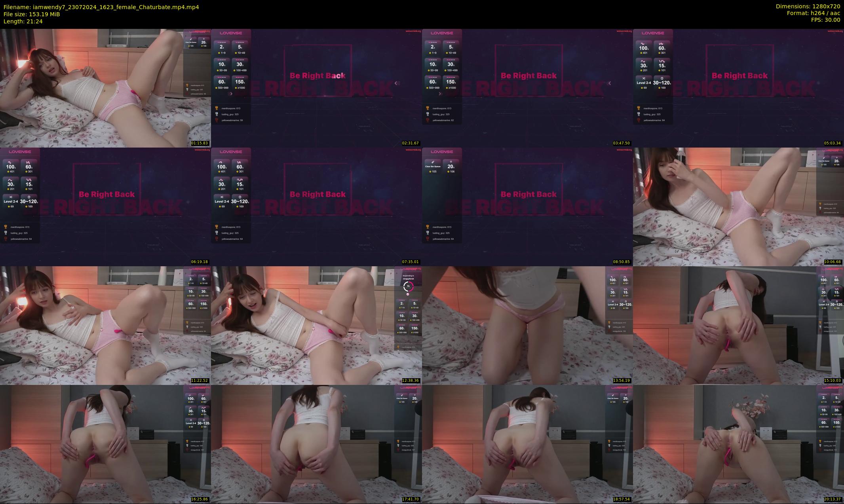Click 'Be Right Back' in the 02:31.67 frame

(x=317, y=76)
